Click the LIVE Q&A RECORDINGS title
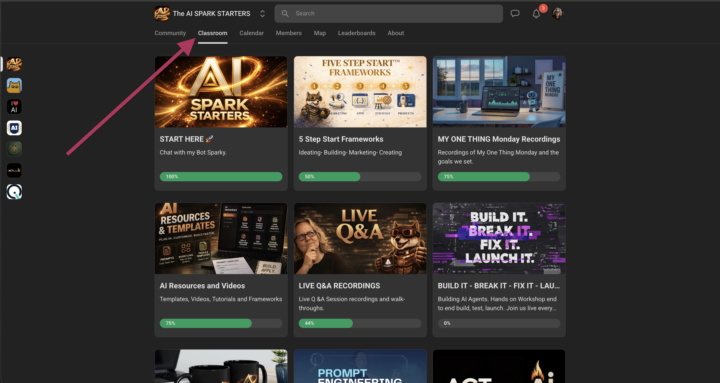 tap(339, 286)
